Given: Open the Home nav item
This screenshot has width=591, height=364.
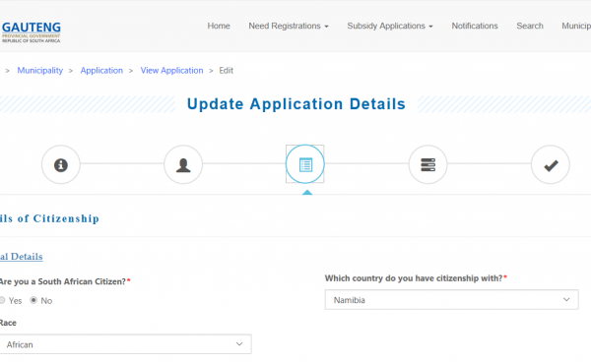Looking at the screenshot, I should 219,26.
